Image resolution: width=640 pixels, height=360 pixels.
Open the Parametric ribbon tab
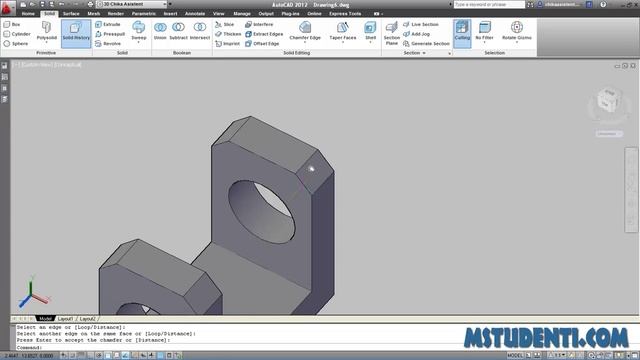point(143,14)
